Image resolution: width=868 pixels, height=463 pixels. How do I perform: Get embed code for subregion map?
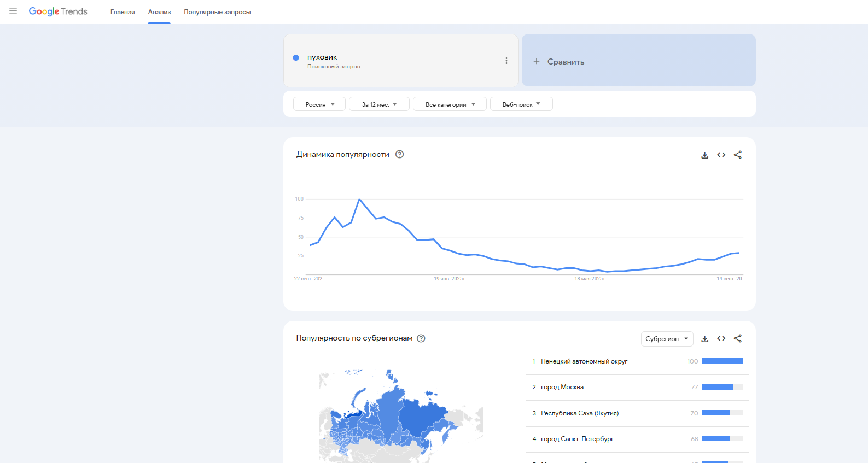point(721,339)
